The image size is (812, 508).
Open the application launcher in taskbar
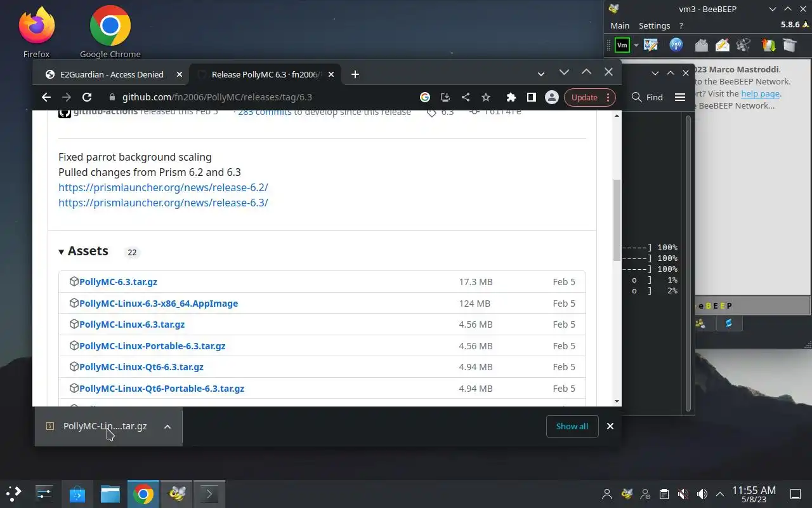tap(14, 493)
